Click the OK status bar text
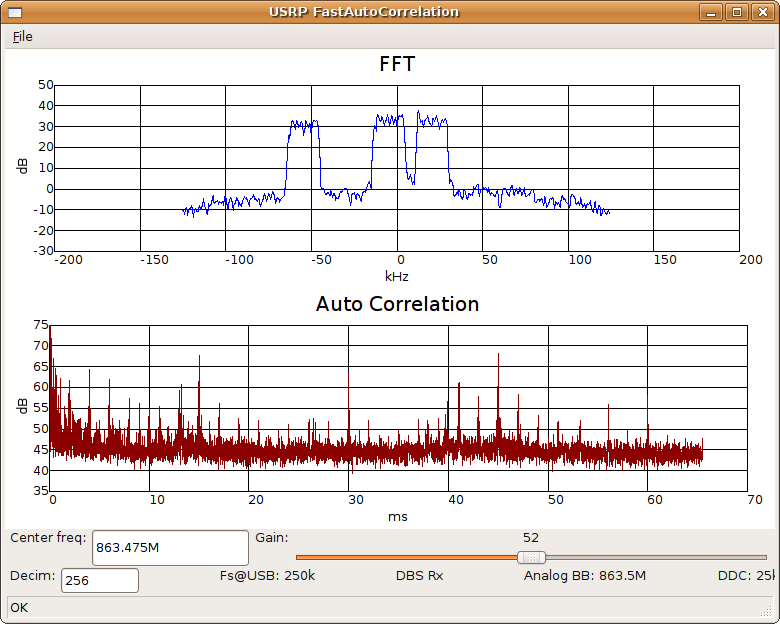 tap(21, 607)
